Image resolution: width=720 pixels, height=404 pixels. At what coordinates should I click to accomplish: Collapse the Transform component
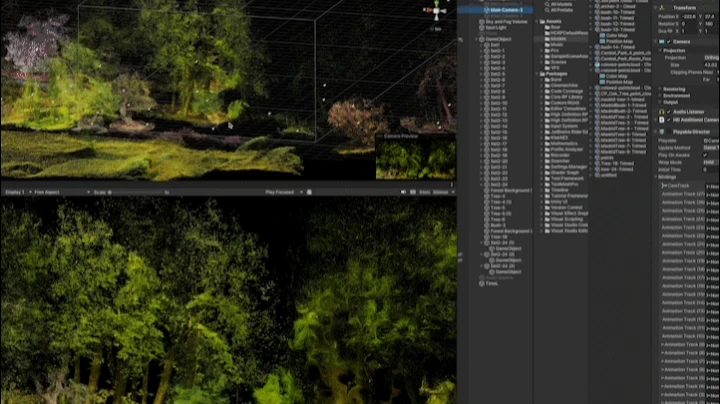pos(656,8)
